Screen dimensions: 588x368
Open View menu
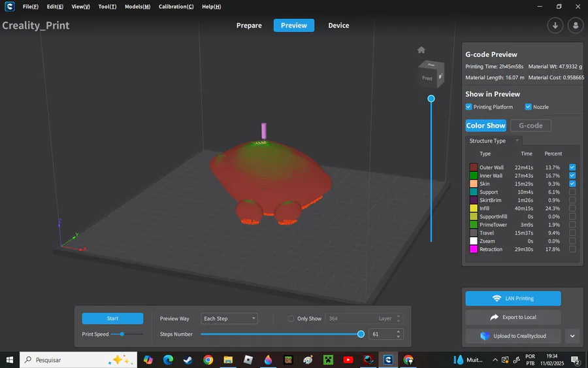tap(80, 7)
